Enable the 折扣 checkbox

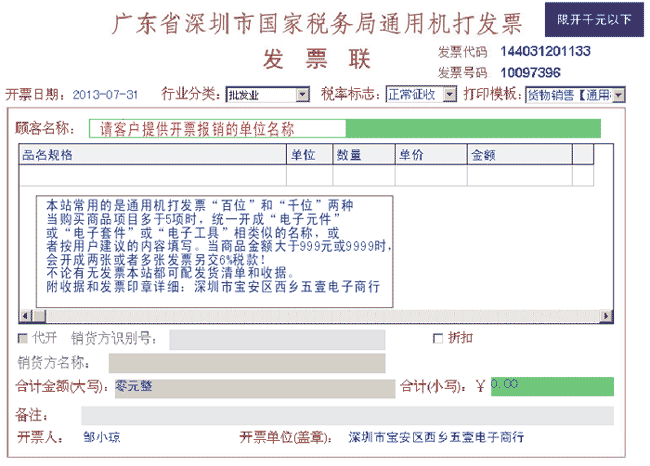coord(436,338)
